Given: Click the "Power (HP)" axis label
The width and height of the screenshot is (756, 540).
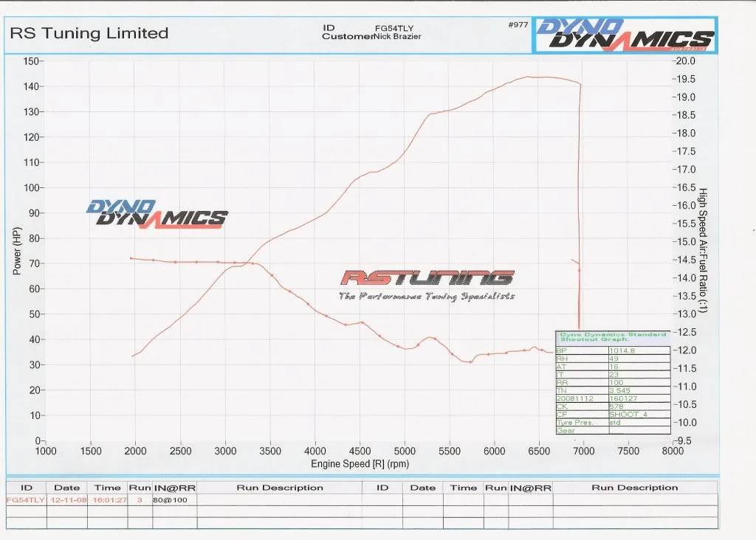Looking at the screenshot, I should click(x=17, y=251).
